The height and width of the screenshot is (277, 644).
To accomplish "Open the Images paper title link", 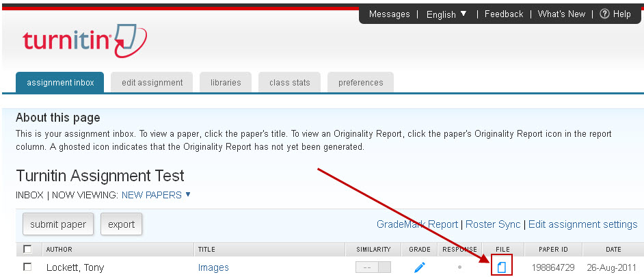I will tap(213, 267).
